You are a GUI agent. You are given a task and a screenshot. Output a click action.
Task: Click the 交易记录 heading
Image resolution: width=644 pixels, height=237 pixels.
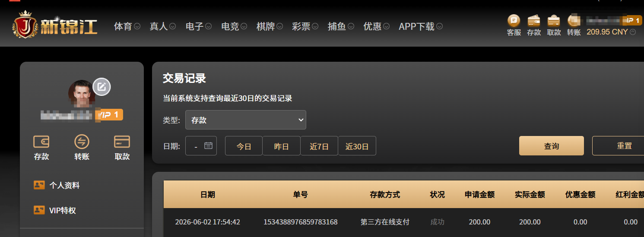click(184, 78)
